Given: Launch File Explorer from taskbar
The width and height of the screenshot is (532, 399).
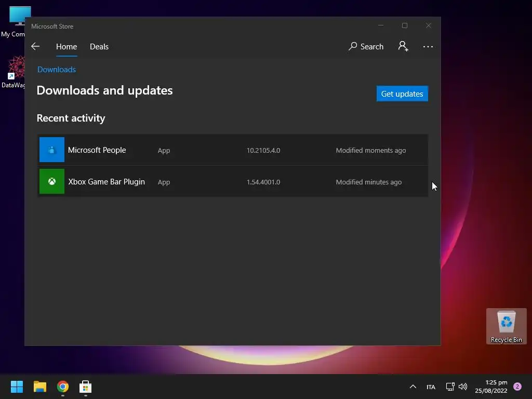Looking at the screenshot, I should click(x=39, y=387).
